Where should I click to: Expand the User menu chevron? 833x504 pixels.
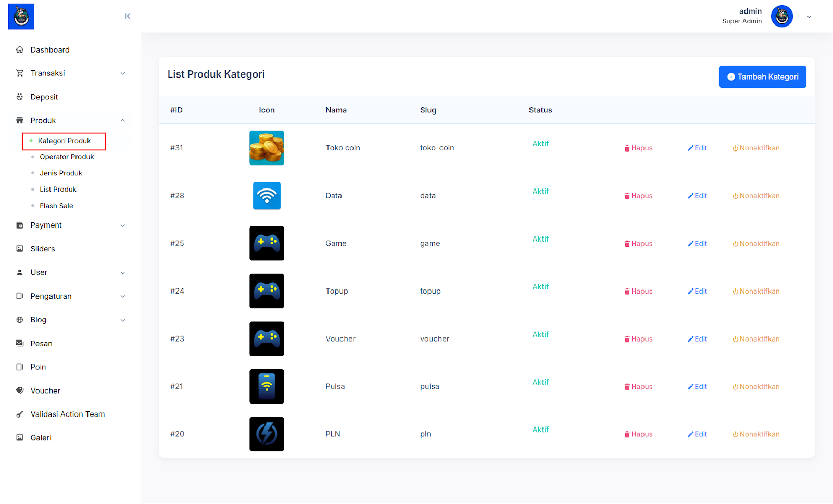123,273
